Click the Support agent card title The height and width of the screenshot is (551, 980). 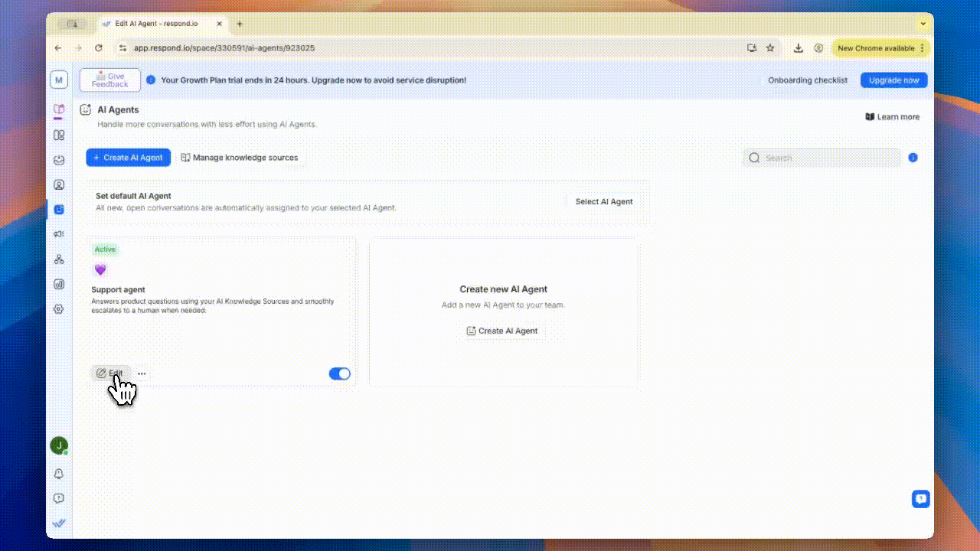click(118, 290)
